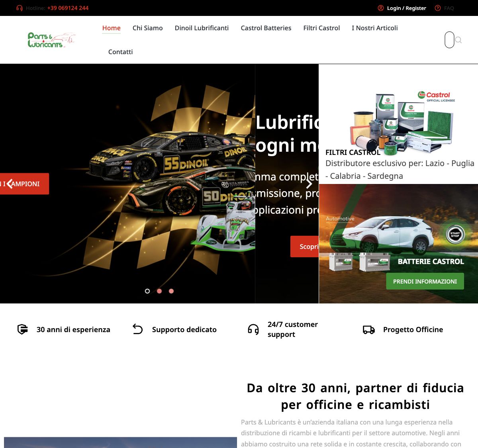The width and height of the screenshot is (478, 448).
Task: Click the Login / Register link
Action: (x=407, y=8)
